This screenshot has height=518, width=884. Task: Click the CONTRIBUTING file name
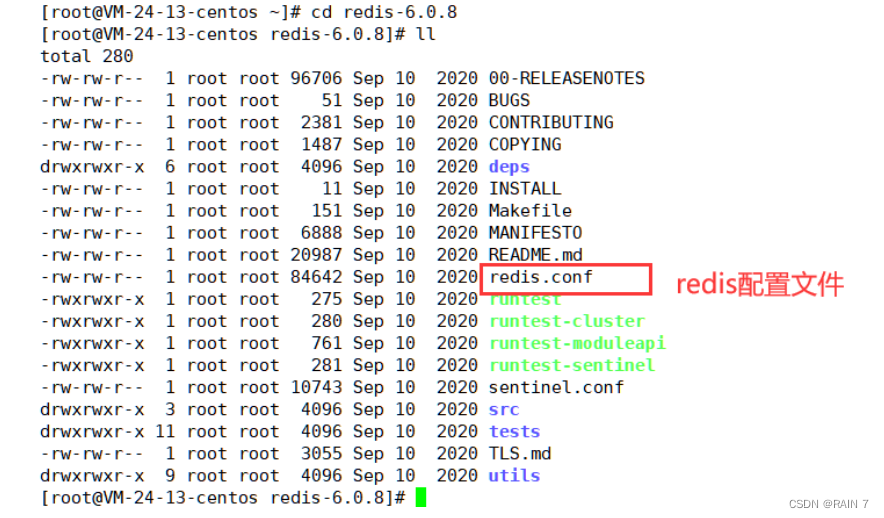pyautogui.click(x=551, y=122)
